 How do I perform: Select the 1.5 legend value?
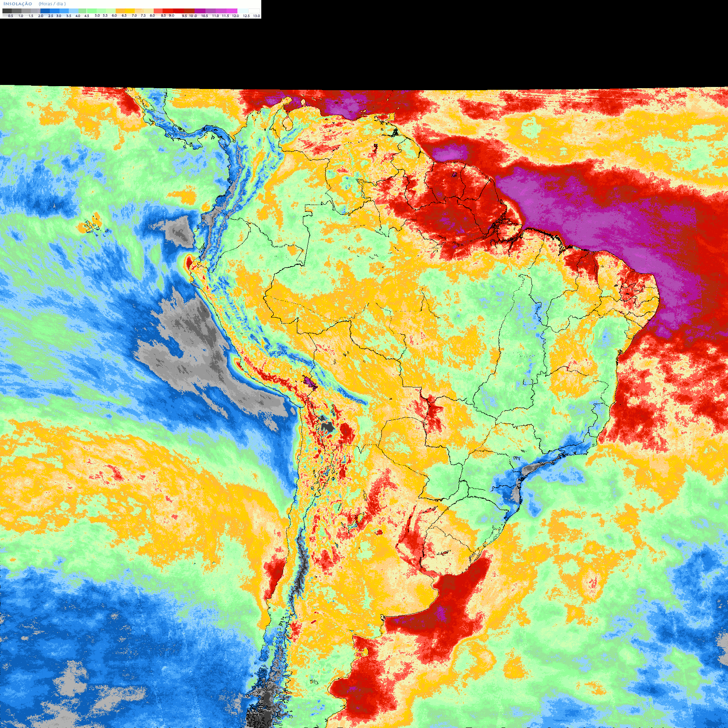tap(31, 16)
